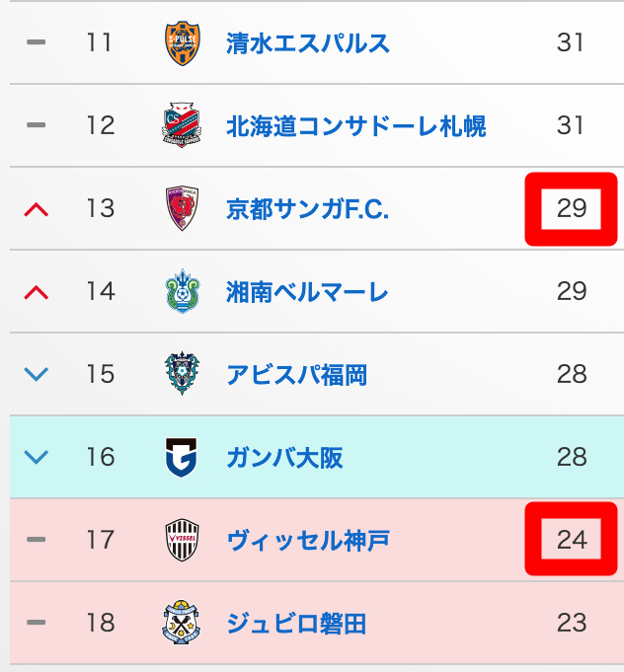The width and height of the screenshot is (624, 672).
Task: Select the 湘南ベルマーレ team name
Action: pos(307,292)
